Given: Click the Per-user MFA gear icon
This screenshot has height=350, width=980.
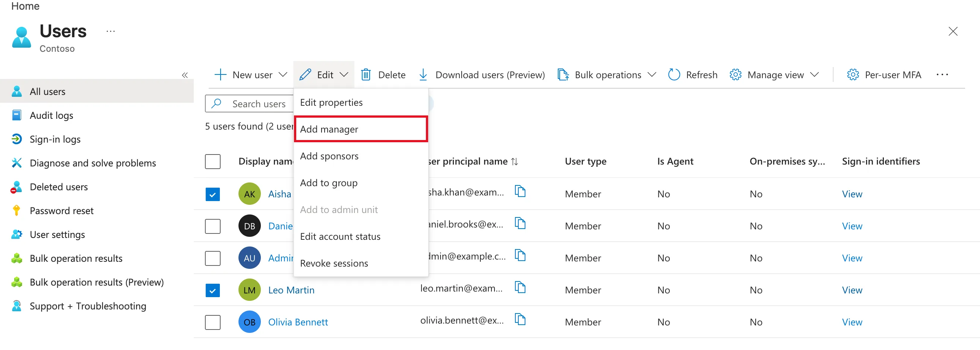Looking at the screenshot, I should (x=853, y=75).
